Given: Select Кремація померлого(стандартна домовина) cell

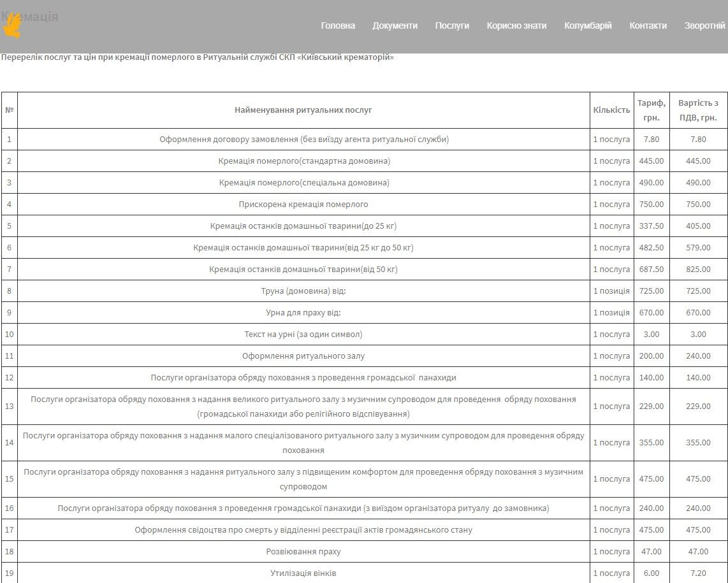Looking at the screenshot, I should click(x=304, y=161).
